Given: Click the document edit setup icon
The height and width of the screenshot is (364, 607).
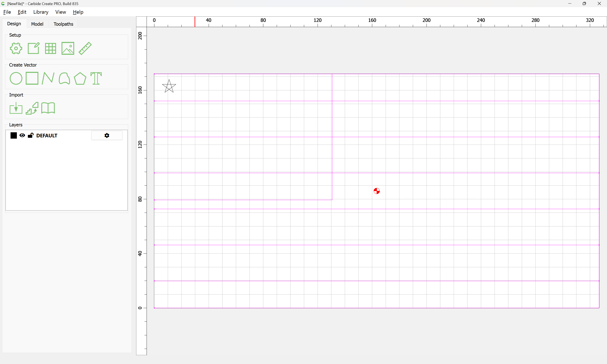Looking at the screenshot, I should point(33,48).
